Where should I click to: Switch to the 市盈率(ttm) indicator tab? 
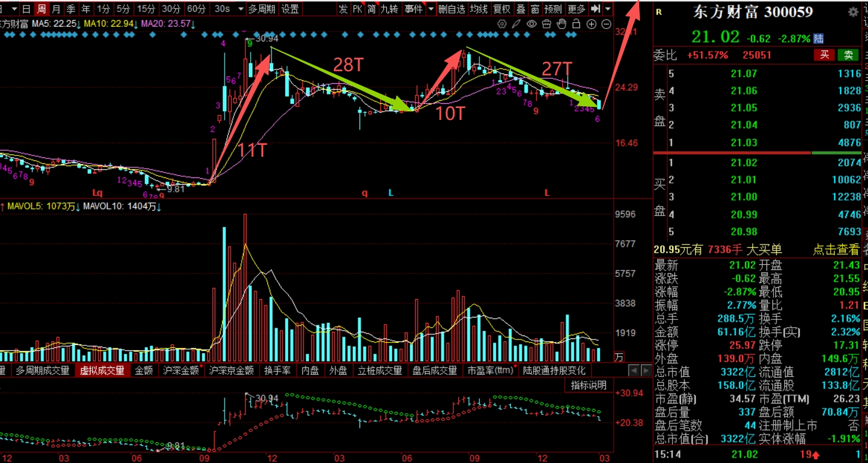(x=491, y=370)
